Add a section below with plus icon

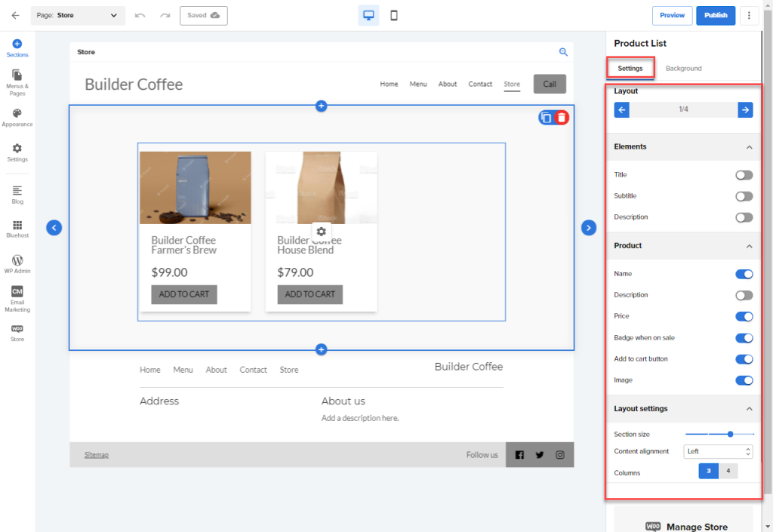321,349
